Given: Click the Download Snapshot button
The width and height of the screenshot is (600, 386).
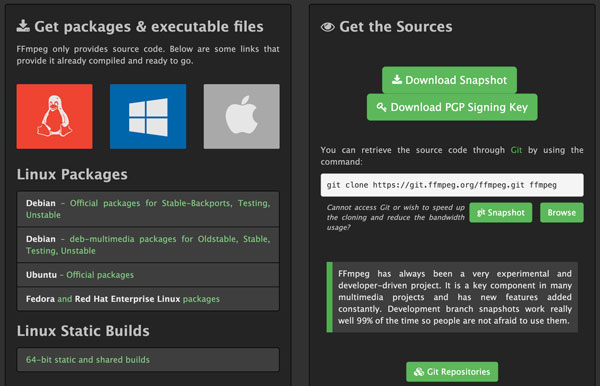Looking at the screenshot, I should [449, 80].
